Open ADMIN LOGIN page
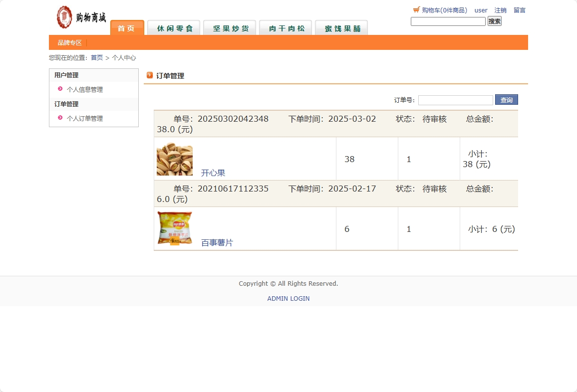Screen dimensions: 577x392 click(x=288, y=298)
